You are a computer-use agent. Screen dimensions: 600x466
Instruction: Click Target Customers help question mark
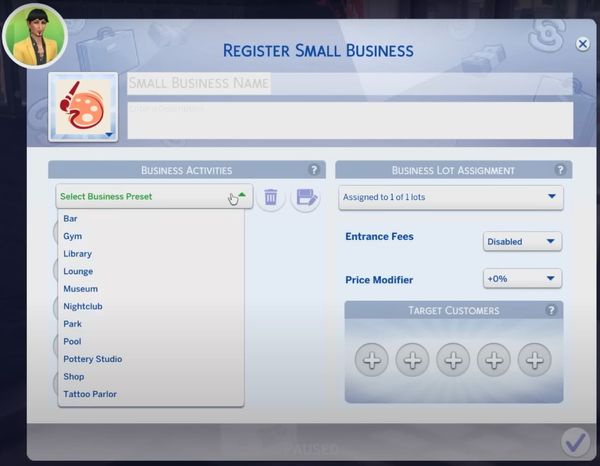[551, 311]
